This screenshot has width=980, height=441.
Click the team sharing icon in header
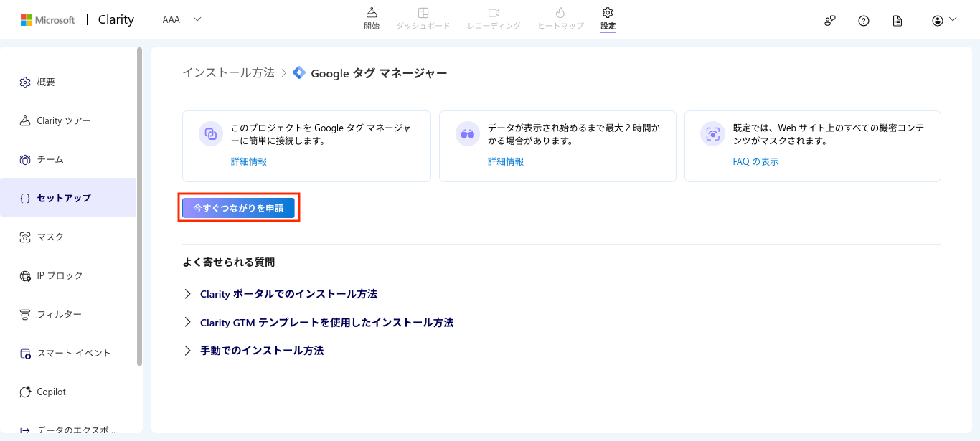point(830,21)
